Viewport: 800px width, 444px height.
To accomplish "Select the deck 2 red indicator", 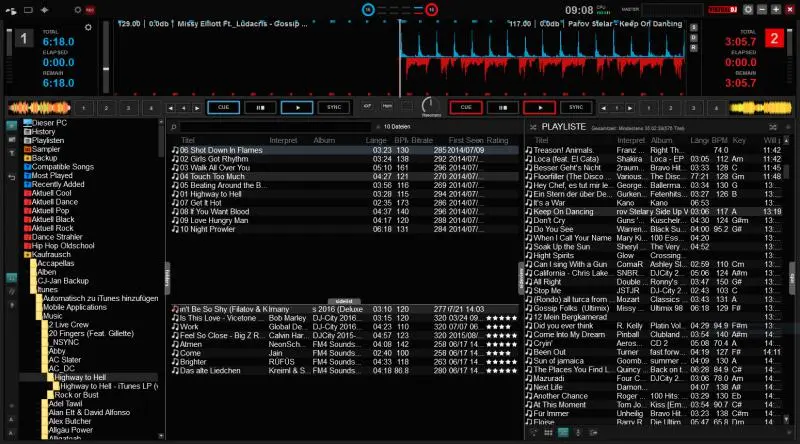I will tap(772, 40).
